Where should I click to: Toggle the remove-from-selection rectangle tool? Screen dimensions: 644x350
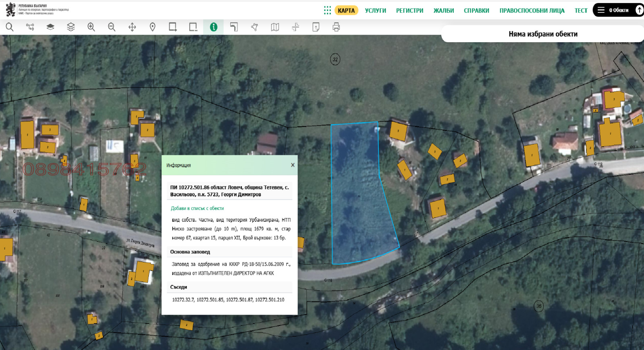click(193, 27)
